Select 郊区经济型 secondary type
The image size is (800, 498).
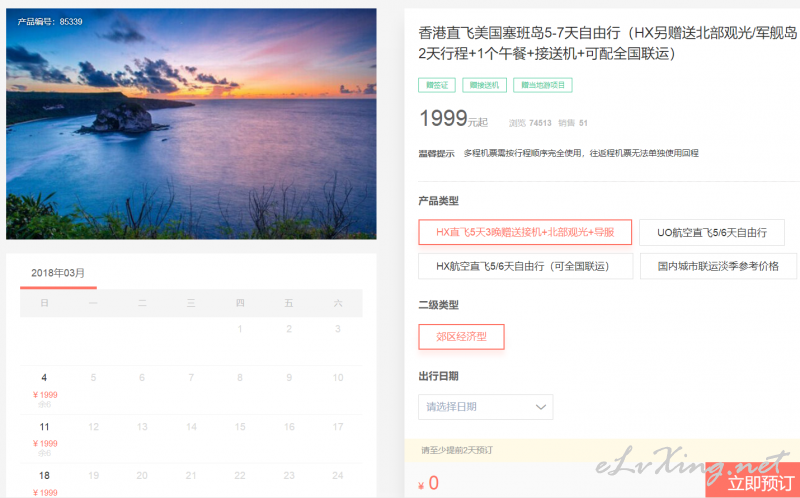[x=461, y=337]
